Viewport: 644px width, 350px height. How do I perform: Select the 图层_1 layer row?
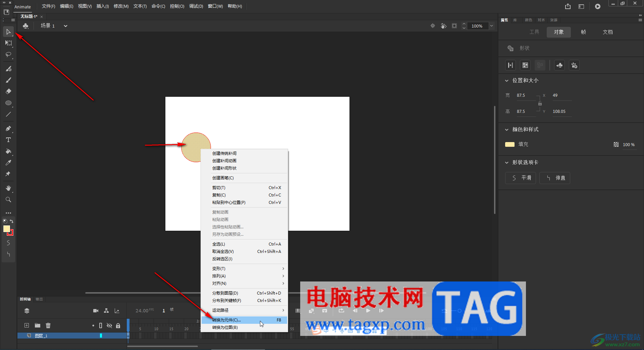point(72,336)
